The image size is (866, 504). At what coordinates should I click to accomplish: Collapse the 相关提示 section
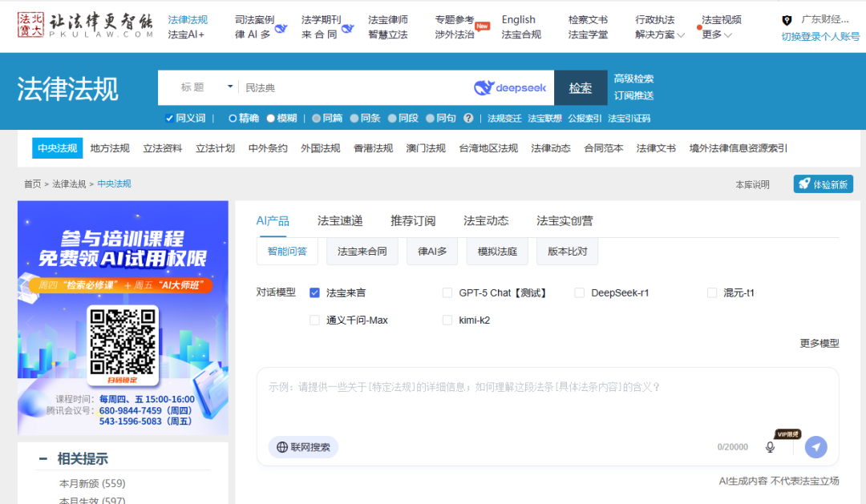(43, 459)
